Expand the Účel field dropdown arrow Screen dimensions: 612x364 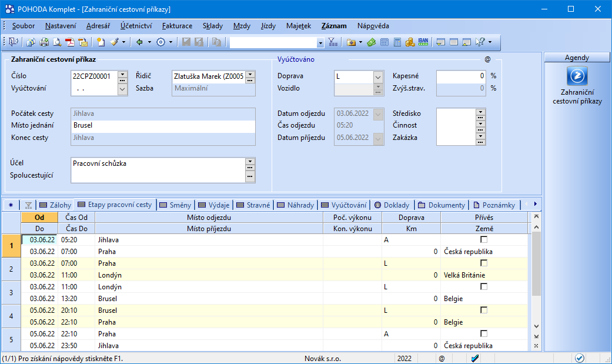pyautogui.click(x=250, y=161)
